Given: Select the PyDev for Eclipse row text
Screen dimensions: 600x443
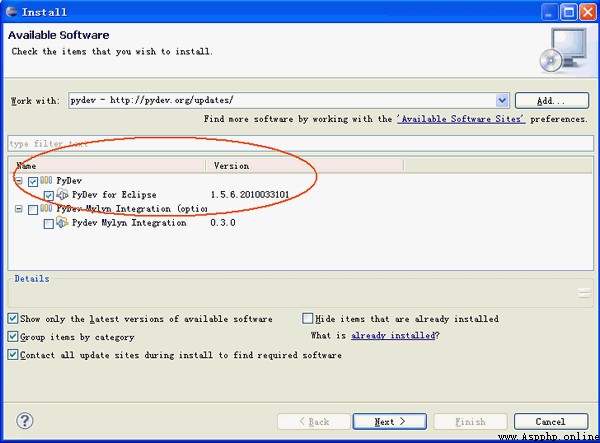Looking at the screenshot, I should 114,195.
